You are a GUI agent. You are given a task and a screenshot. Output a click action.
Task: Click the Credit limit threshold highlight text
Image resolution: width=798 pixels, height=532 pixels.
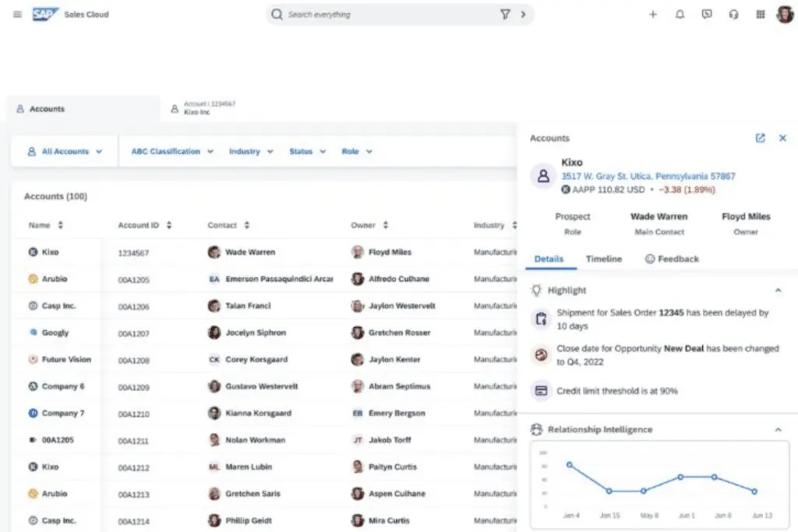point(617,390)
